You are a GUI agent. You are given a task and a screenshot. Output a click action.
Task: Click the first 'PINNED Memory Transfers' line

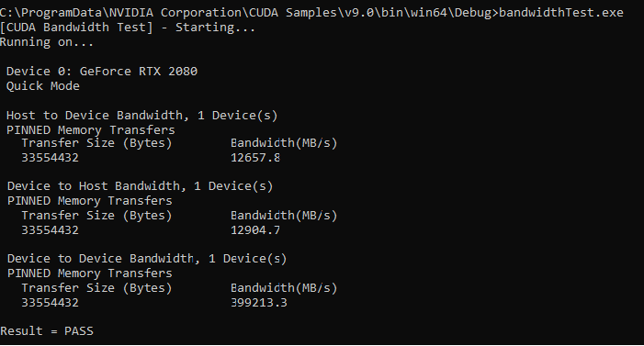coord(91,130)
